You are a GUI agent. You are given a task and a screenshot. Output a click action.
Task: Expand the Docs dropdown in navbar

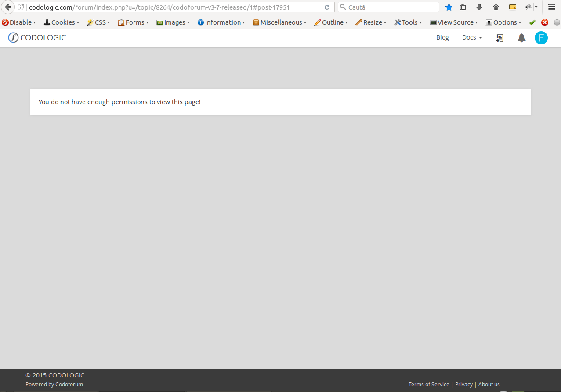pyautogui.click(x=472, y=38)
